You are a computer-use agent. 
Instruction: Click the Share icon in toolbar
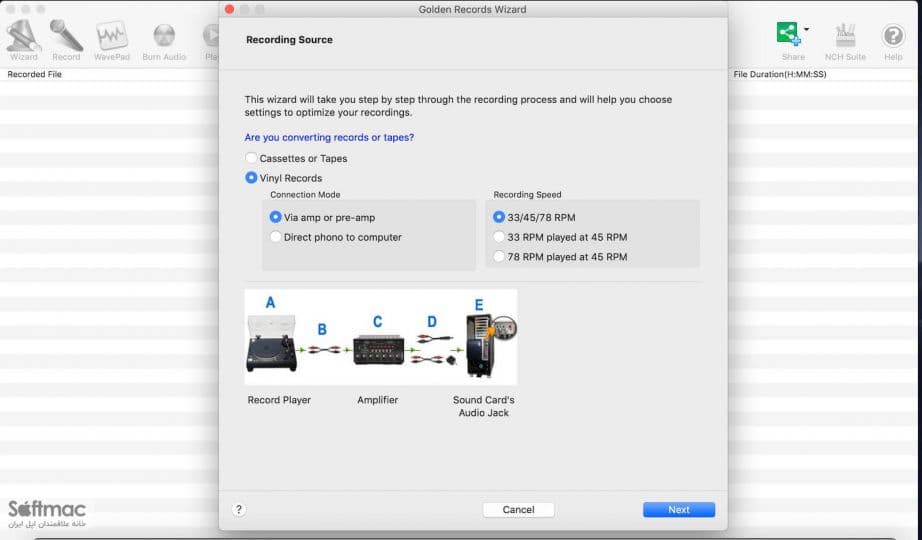coord(789,34)
